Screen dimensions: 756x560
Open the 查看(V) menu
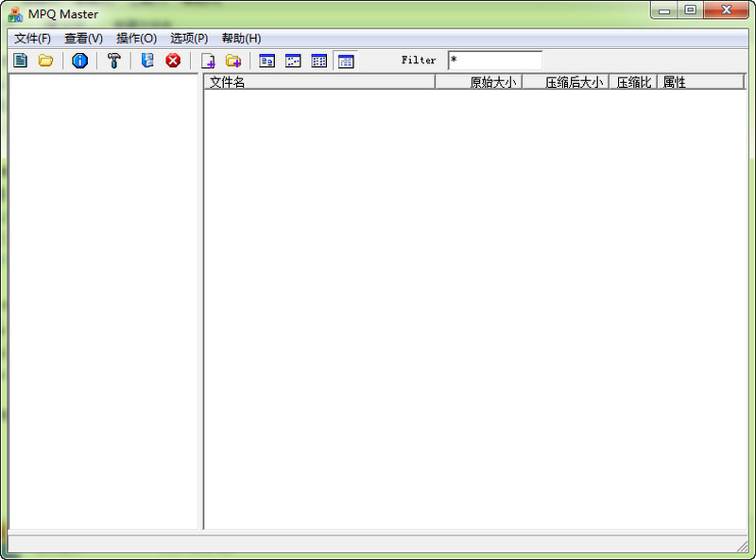coord(83,38)
